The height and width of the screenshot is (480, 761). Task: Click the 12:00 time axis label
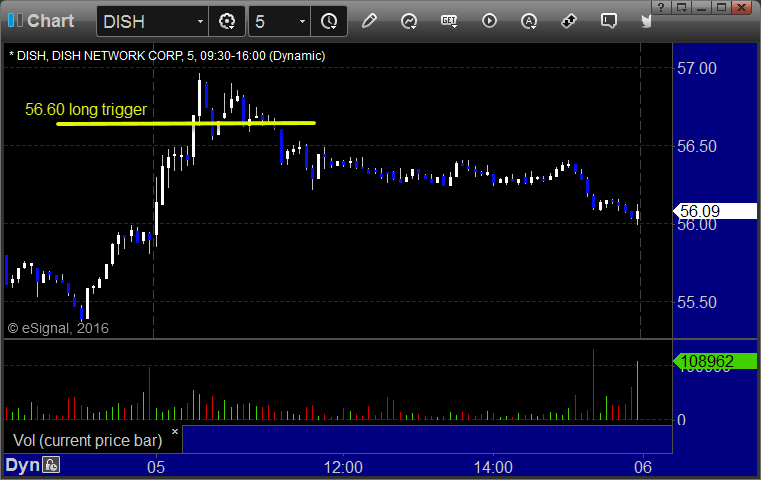click(343, 467)
